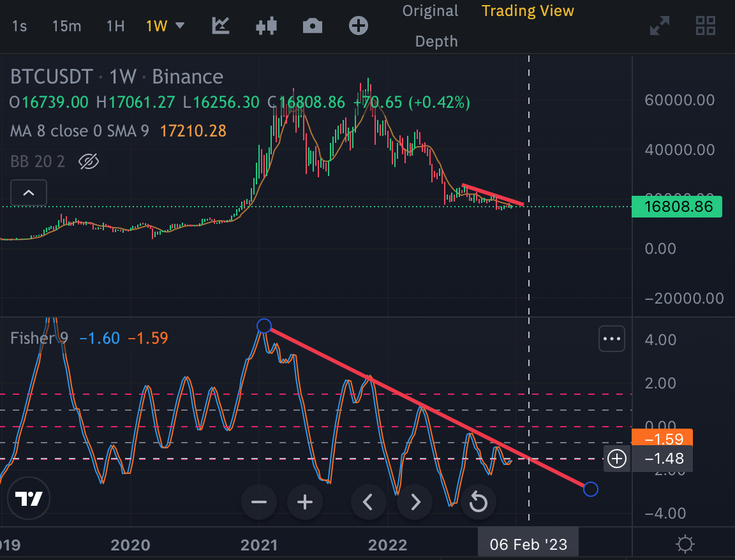Open candlestick chart type selector
Viewport: 735px width, 560px height.
pyautogui.click(x=266, y=26)
